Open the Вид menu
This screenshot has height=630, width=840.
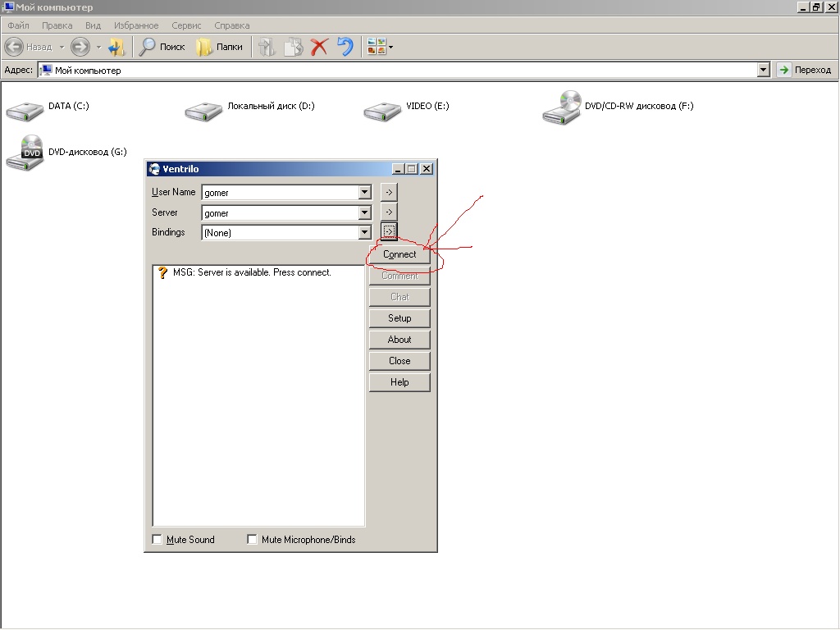pos(93,25)
